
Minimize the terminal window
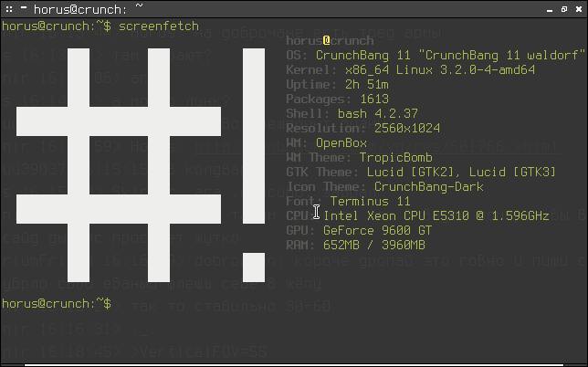[550, 10]
